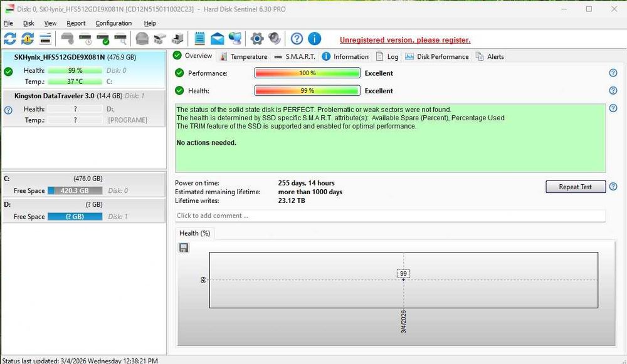Switch to the S.M.A.R.T. tab
Image resolution: width=627 pixels, height=364 pixels.
[x=295, y=57]
